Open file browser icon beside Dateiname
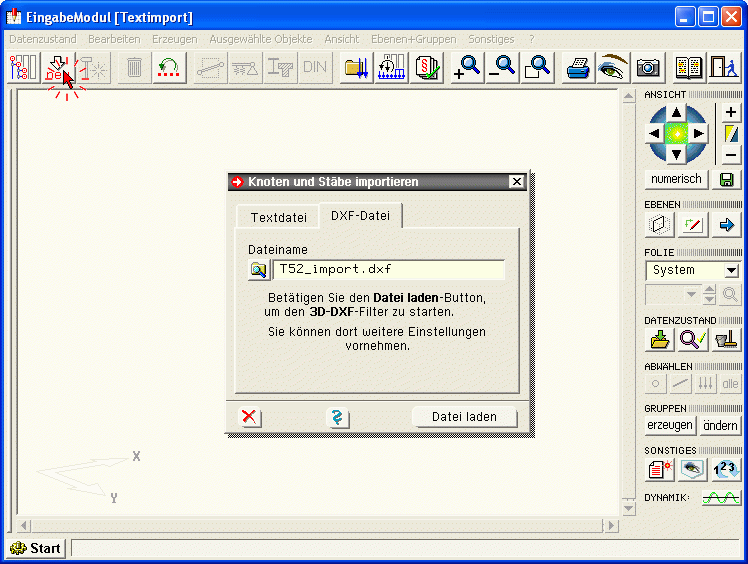 coord(258,269)
